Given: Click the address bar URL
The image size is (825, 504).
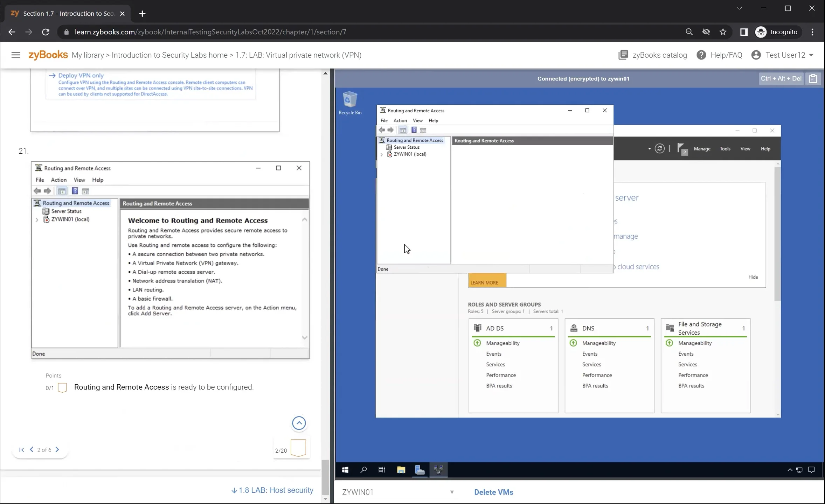Looking at the screenshot, I should click(210, 32).
